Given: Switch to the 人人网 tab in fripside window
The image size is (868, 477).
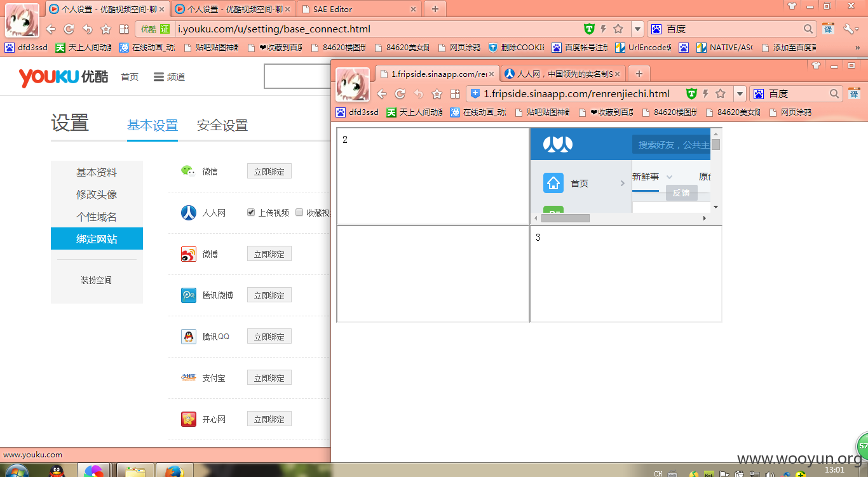Looking at the screenshot, I should coord(564,74).
